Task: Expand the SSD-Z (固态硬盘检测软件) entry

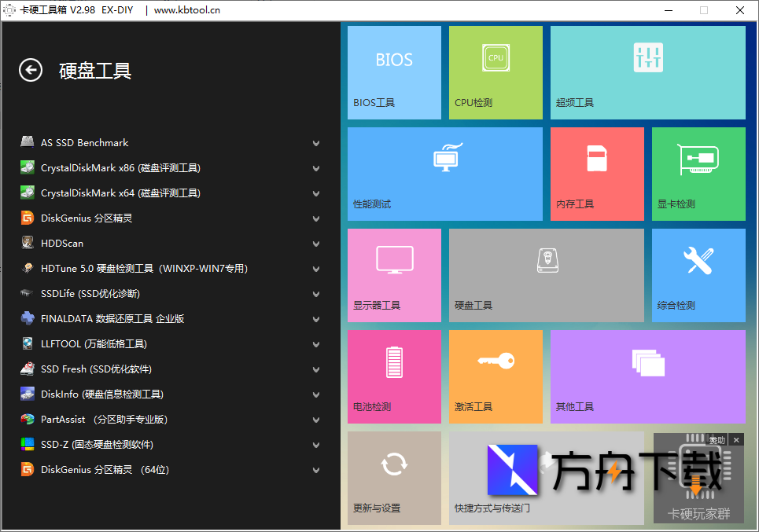Action: click(x=315, y=445)
